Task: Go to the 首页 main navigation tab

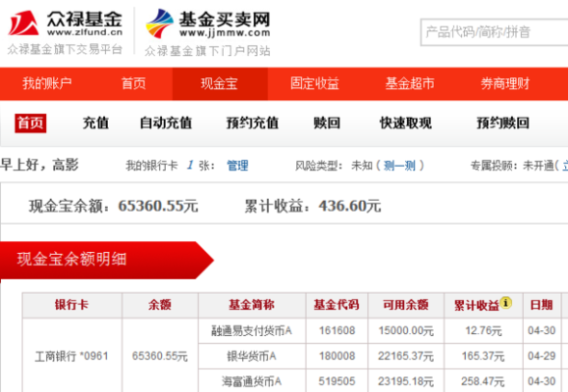Action: point(133,83)
